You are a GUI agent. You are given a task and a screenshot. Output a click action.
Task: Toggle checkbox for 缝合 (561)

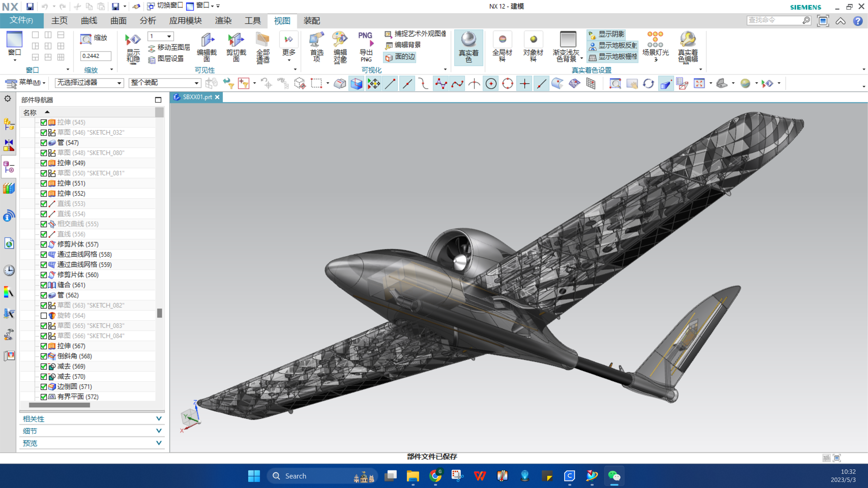(x=44, y=285)
